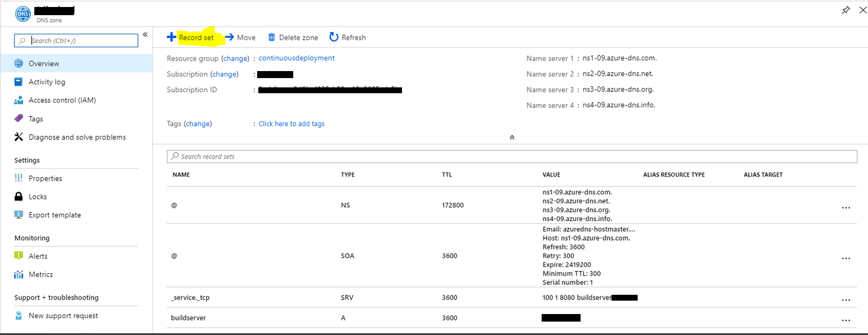
Task: Open Locks settings page
Action: tap(37, 197)
